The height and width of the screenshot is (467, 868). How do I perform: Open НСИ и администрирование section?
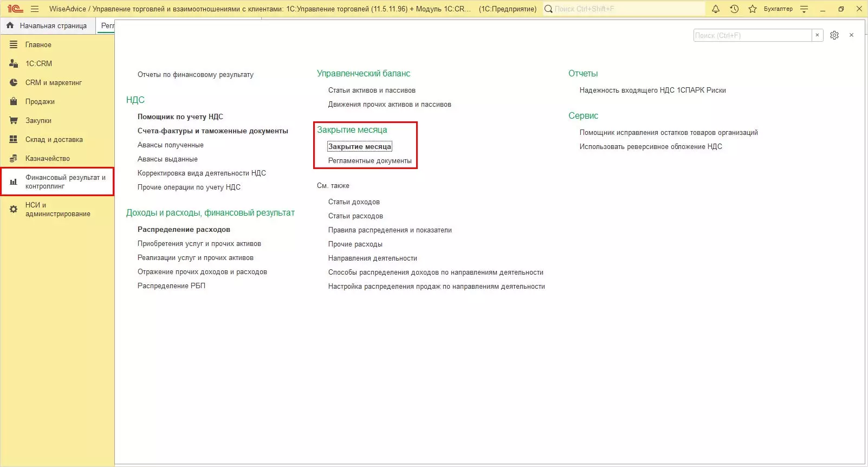click(x=57, y=209)
